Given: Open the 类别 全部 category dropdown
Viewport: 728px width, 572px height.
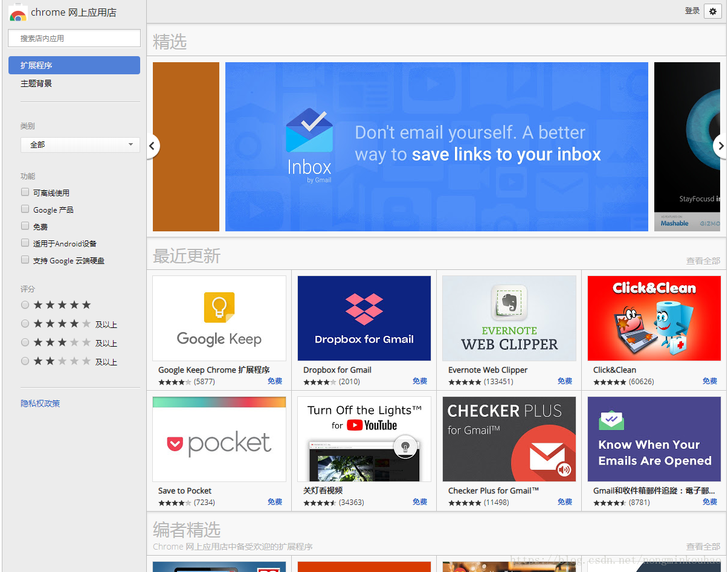Looking at the screenshot, I should [80, 145].
